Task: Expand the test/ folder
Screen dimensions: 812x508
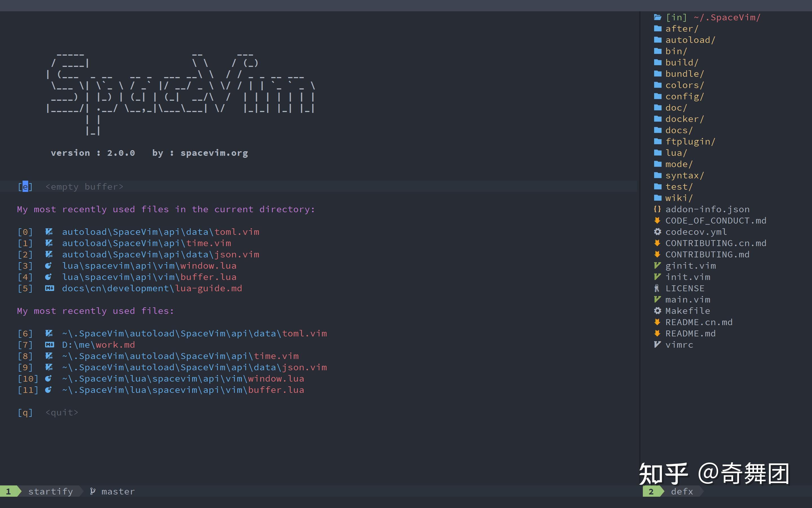Action: coord(679,187)
